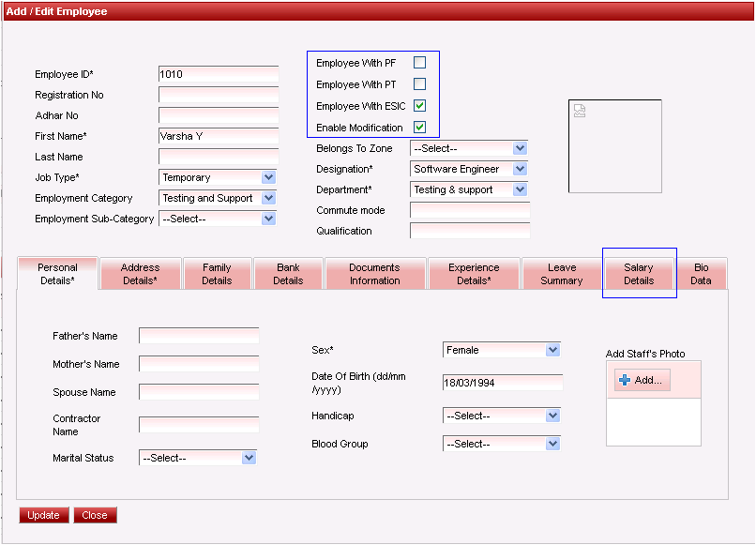
Task: Enable the Employee With PF checkbox
Action: [420, 63]
